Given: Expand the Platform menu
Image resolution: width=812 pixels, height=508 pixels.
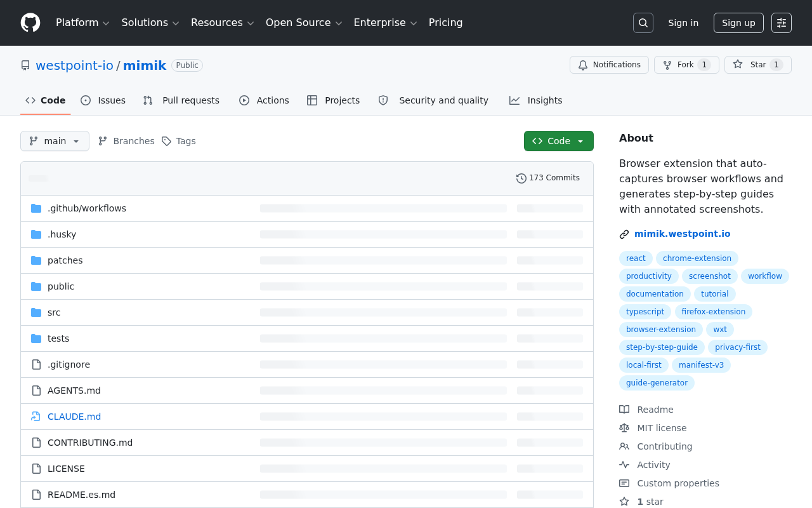Looking at the screenshot, I should click(82, 23).
